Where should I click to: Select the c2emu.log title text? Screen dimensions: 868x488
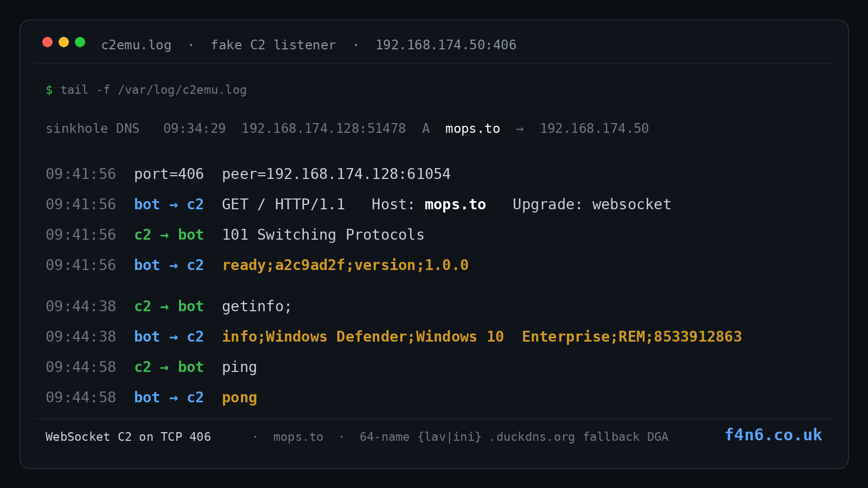point(136,45)
